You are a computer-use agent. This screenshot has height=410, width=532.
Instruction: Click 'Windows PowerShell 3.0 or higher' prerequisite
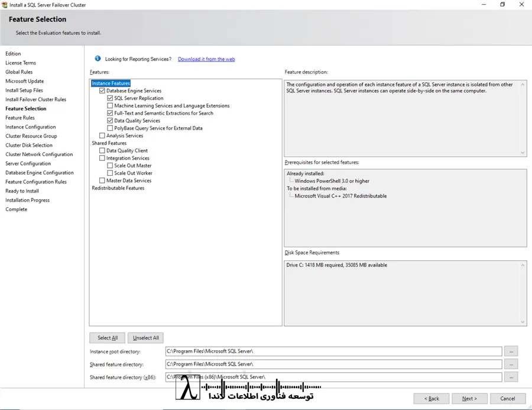coord(332,181)
